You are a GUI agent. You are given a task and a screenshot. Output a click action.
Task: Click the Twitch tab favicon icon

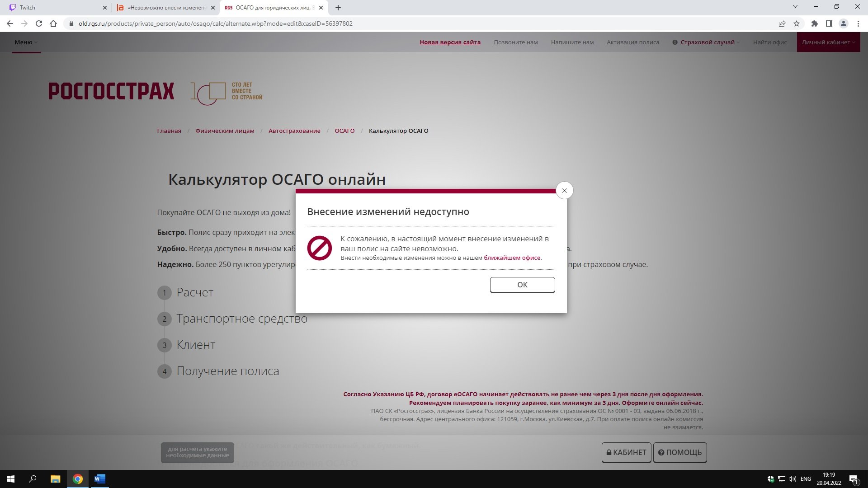click(10, 7)
